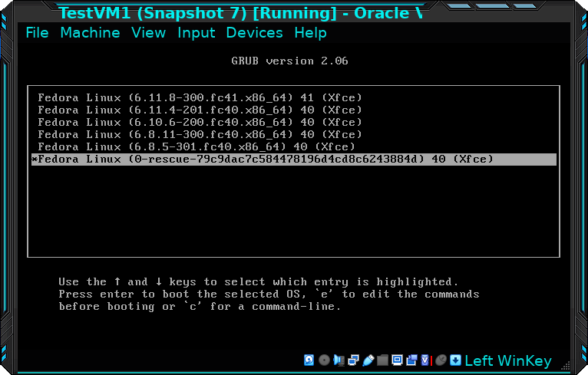Select Fedora Linux 6.8.5-301.fc40 boot entry
This screenshot has width=588, height=375.
coord(294,146)
